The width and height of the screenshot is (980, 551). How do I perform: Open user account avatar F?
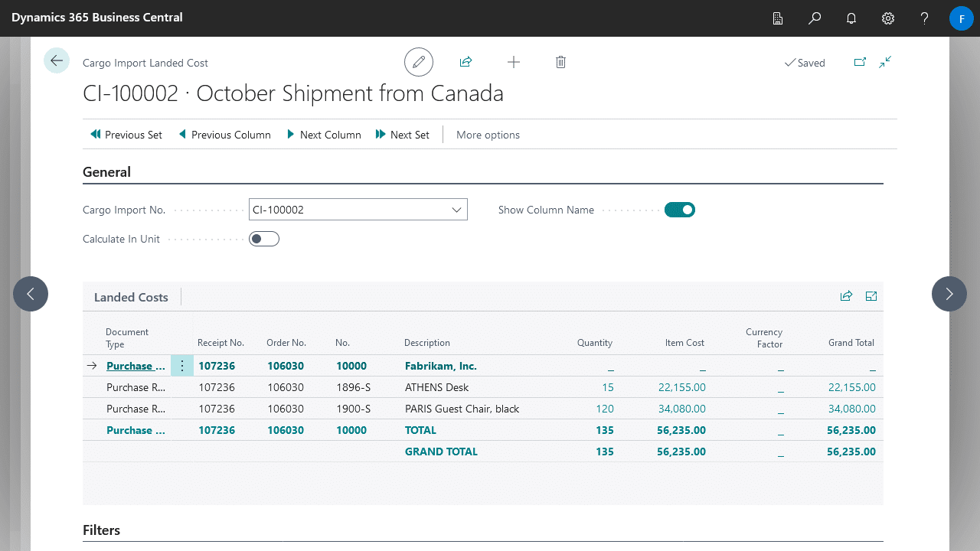962,18
